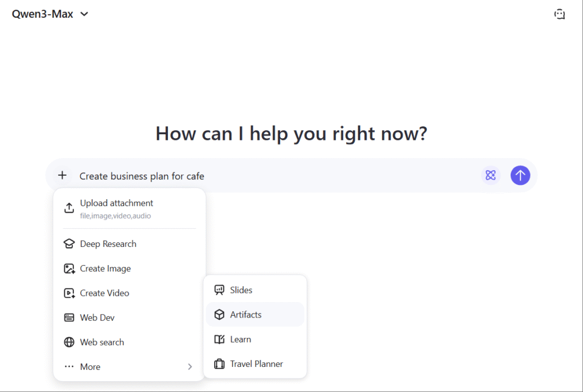
Task: Click into the prompt text field
Action: click(x=273, y=176)
